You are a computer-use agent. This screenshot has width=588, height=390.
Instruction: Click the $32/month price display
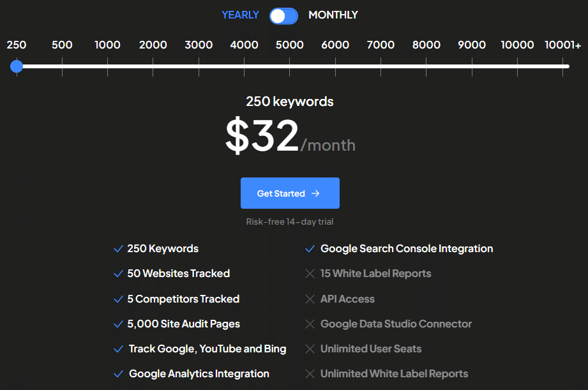point(290,135)
